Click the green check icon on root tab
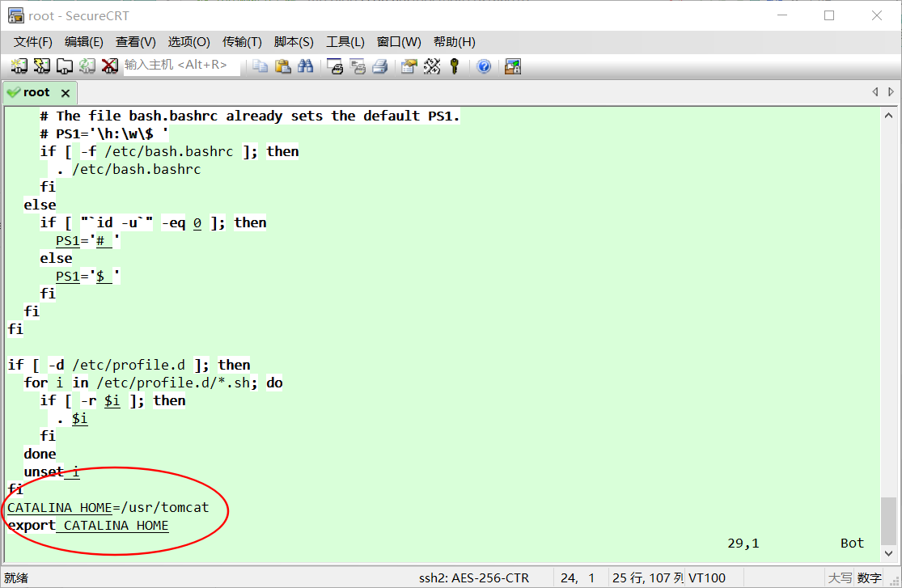This screenshot has width=902, height=588. [x=13, y=92]
